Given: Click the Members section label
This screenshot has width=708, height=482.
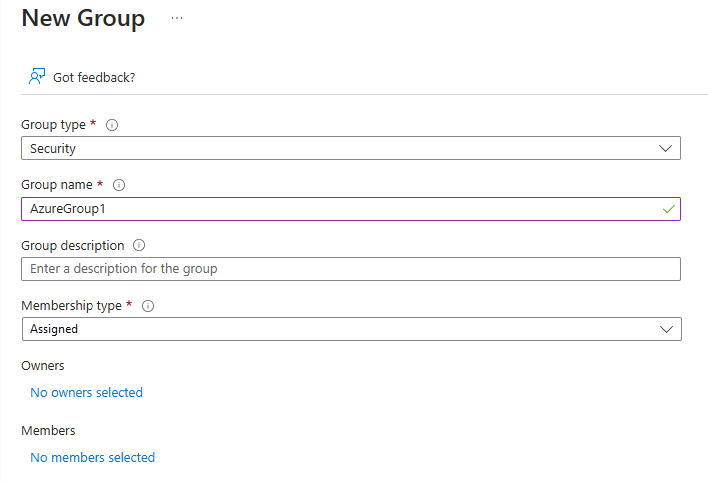Looking at the screenshot, I should click(x=48, y=430).
